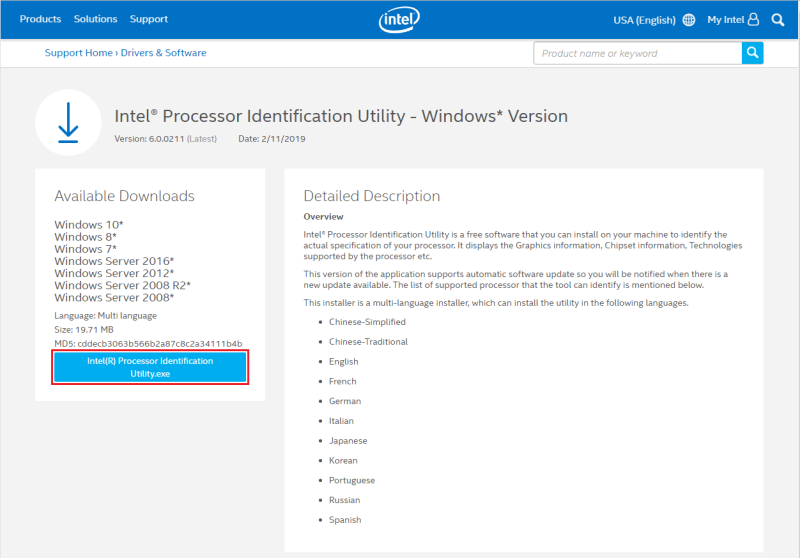
Task: Click the Detailed Description heading
Action: (371, 196)
